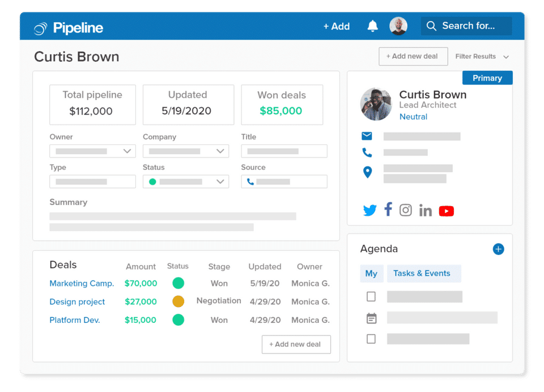
Task: Click the agenda calendar event icon
Action: (371, 318)
